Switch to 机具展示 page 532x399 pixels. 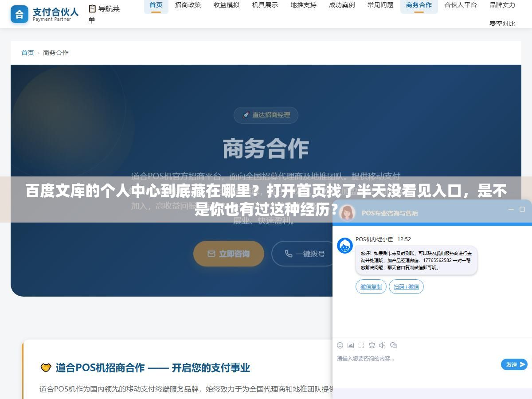pyautogui.click(x=265, y=5)
